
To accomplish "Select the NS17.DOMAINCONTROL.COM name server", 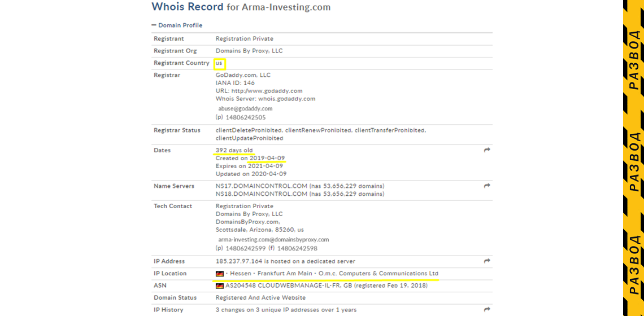I will 261,186.
